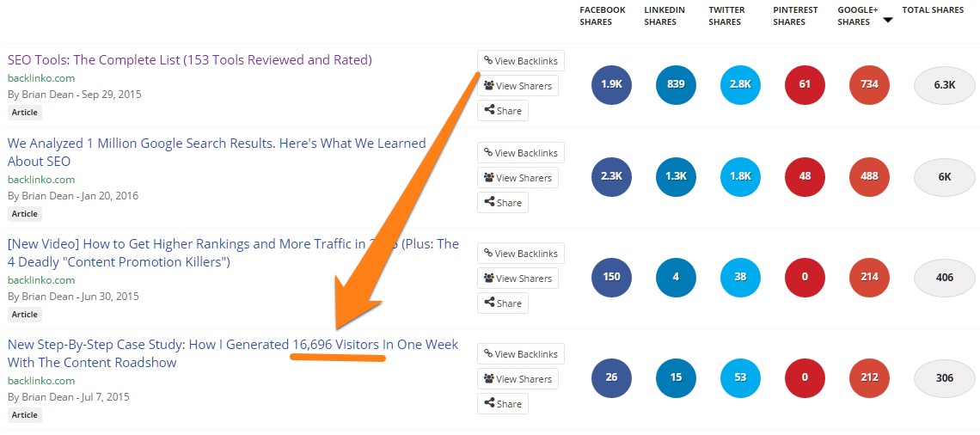Open the 16,696 Visitors case study link
Image resolution: width=980 pixels, height=435 pixels.
(232, 353)
